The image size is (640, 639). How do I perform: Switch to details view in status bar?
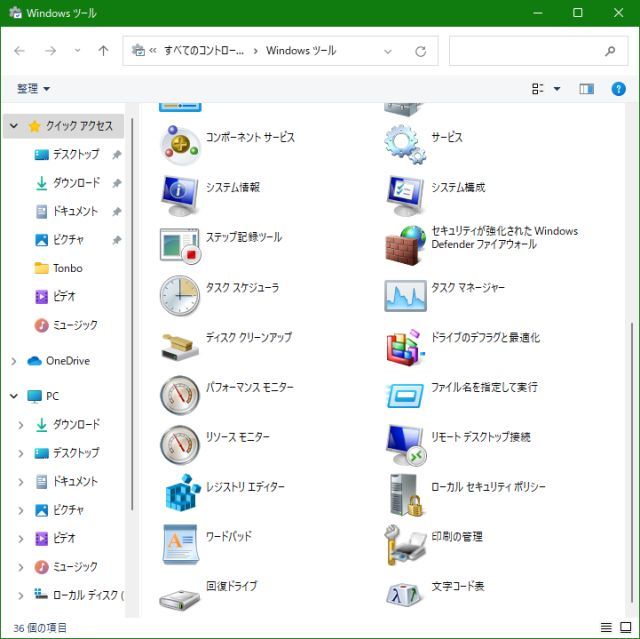pyautogui.click(x=606, y=627)
